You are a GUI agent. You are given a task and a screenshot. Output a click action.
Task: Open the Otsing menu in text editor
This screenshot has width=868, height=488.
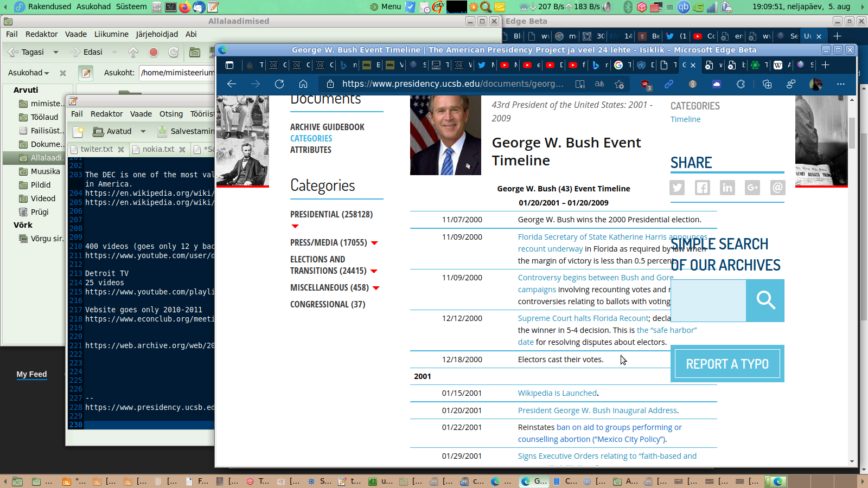click(171, 114)
